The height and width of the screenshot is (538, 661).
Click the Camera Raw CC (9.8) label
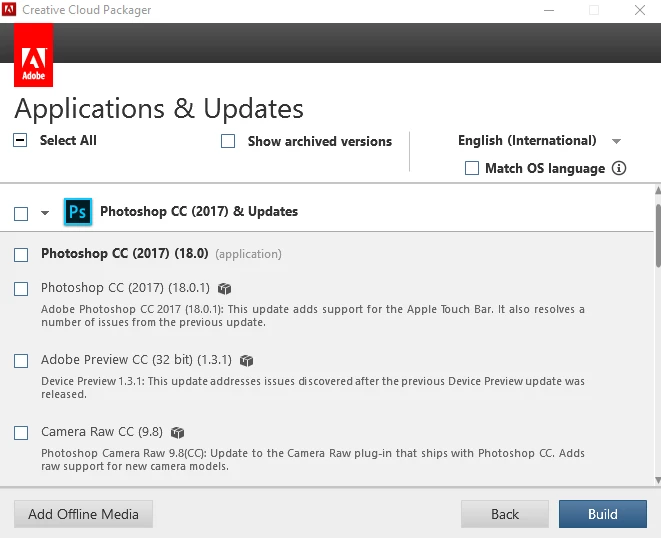click(102, 432)
